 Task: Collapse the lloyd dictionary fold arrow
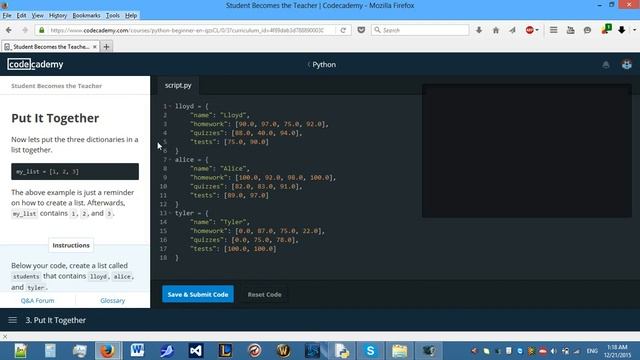pos(170,106)
